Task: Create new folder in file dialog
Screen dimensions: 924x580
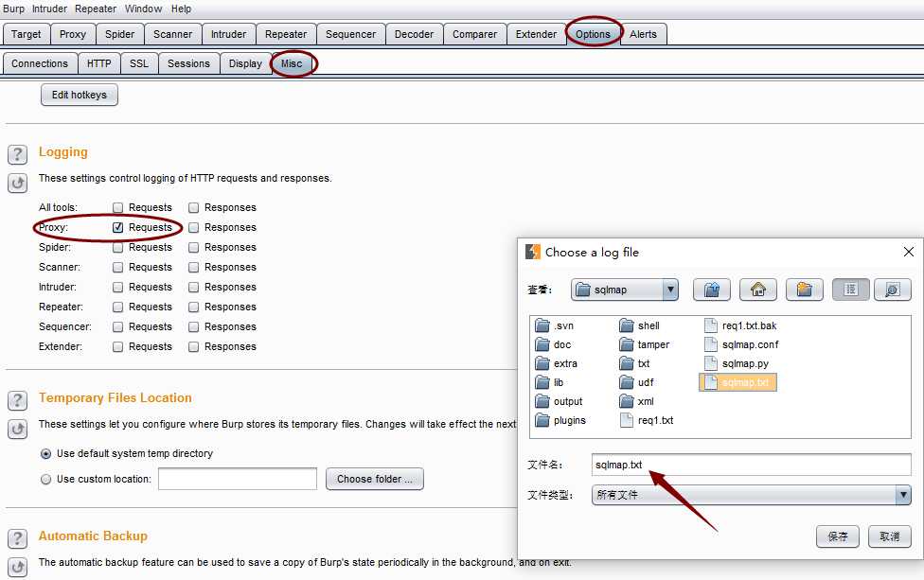Action: tap(805, 290)
